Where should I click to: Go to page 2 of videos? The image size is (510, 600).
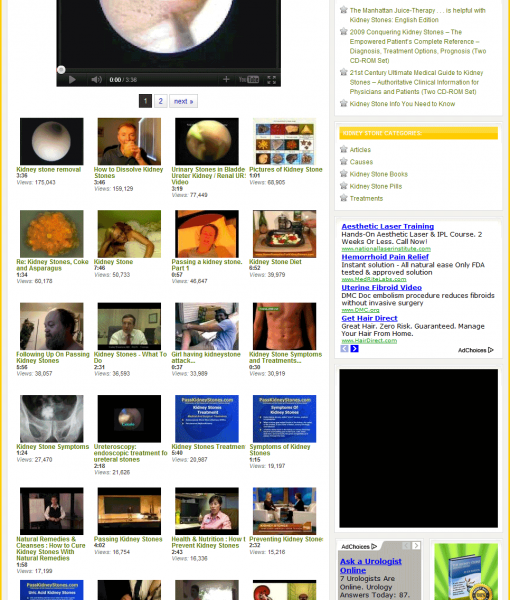pyautogui.click(x=161, y=101)
